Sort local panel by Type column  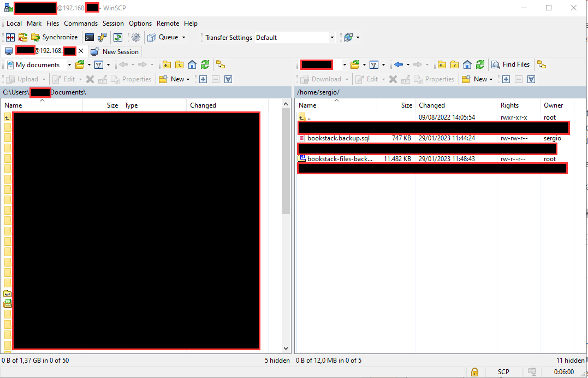coord(154,105)
